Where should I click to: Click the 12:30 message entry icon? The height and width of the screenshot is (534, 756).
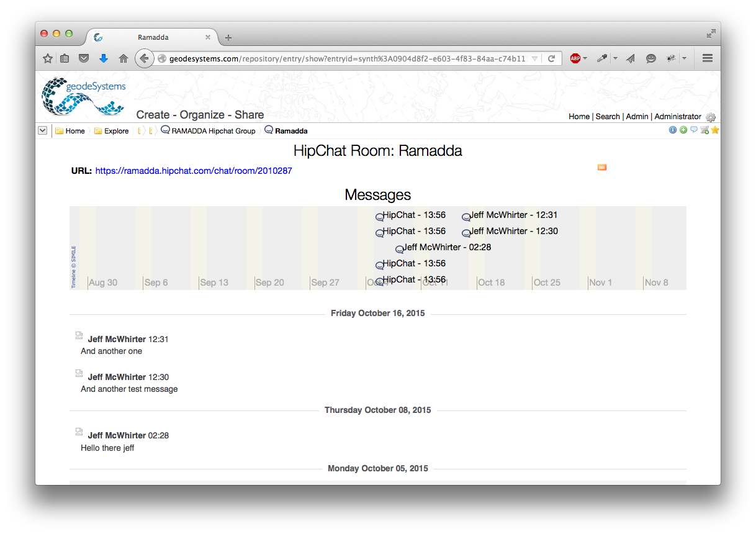coord(79,373)
